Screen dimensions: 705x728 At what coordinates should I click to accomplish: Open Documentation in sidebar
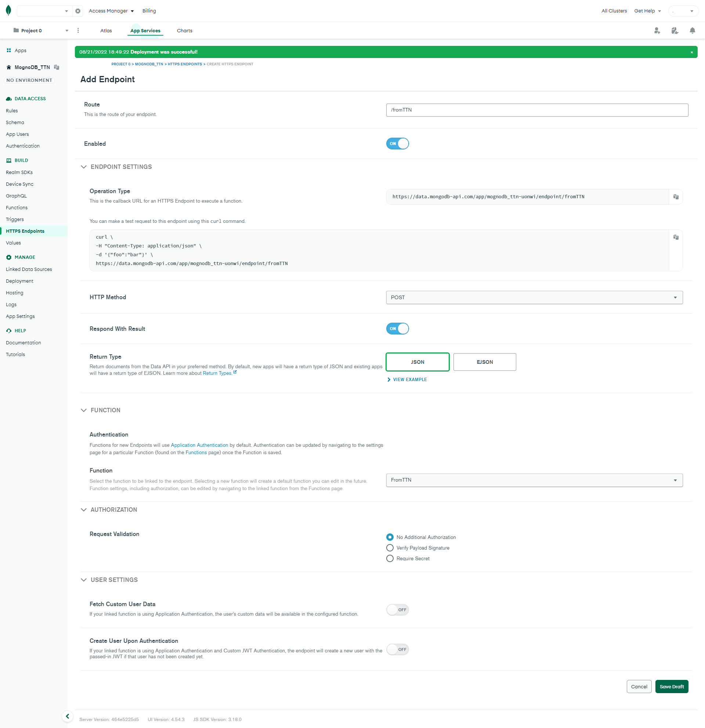click(x=23, y=343)
